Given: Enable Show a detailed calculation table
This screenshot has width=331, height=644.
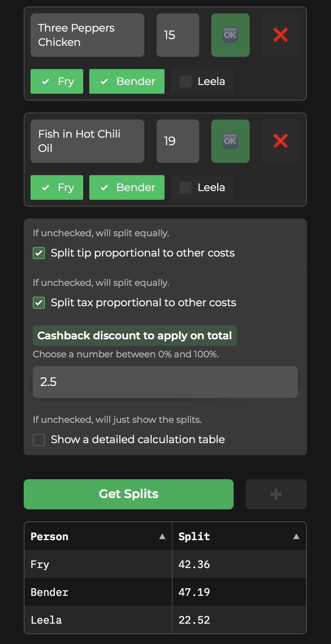Looking at the screenshot, I should click(39, 440).
